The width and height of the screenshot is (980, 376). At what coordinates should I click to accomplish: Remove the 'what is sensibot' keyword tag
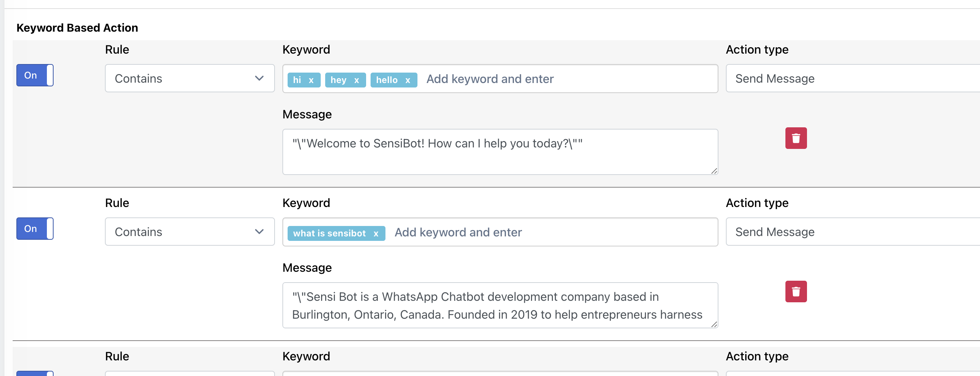[x=376, y=233]
